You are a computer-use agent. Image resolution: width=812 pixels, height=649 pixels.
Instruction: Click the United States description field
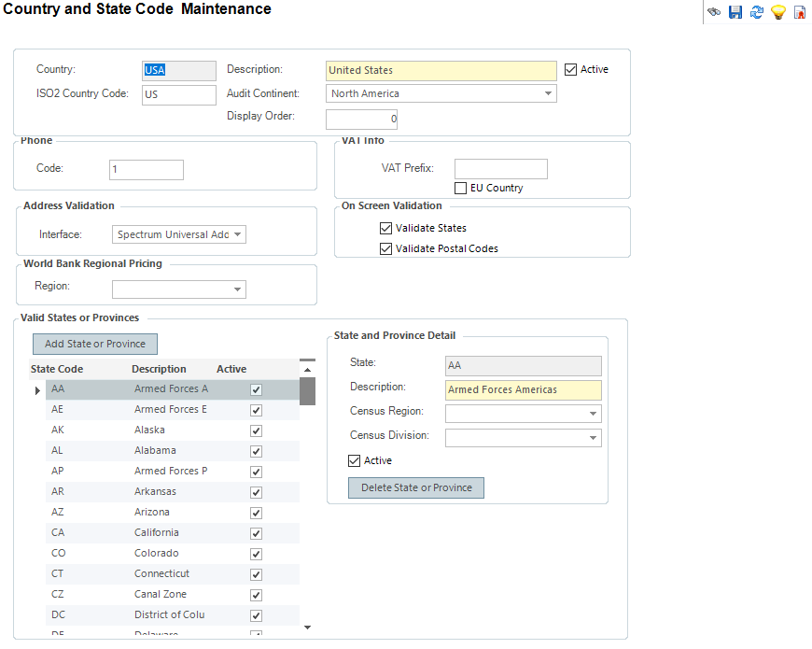(x=441, y=70)
